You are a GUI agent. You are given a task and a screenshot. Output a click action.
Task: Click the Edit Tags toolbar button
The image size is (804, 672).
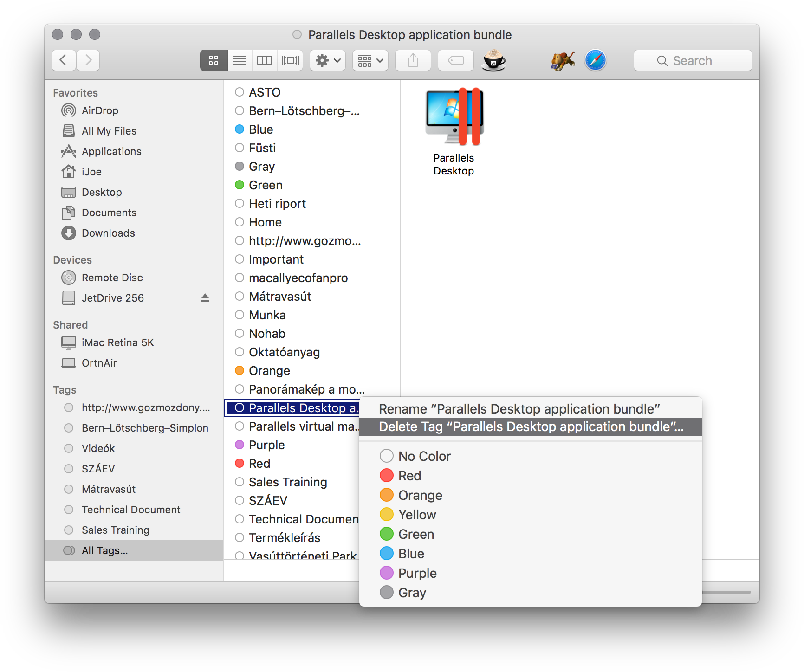456,60
